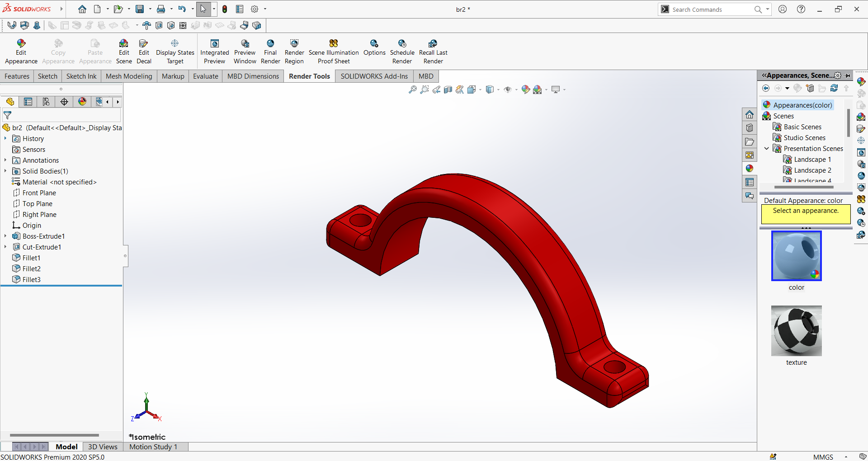Screen dimensions: 868x461
Task: Open the Preview Window
Action: click(x=245, y=52)
